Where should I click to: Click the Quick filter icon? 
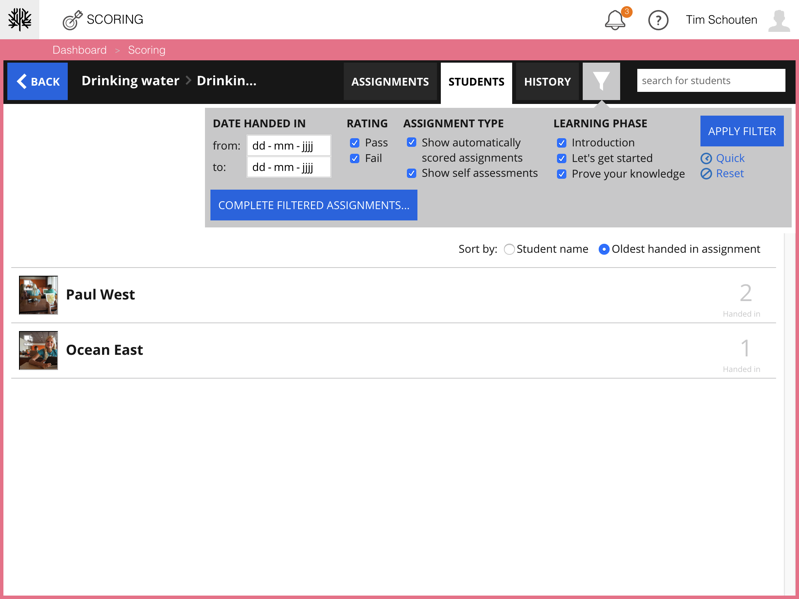[x=706, y=158]
